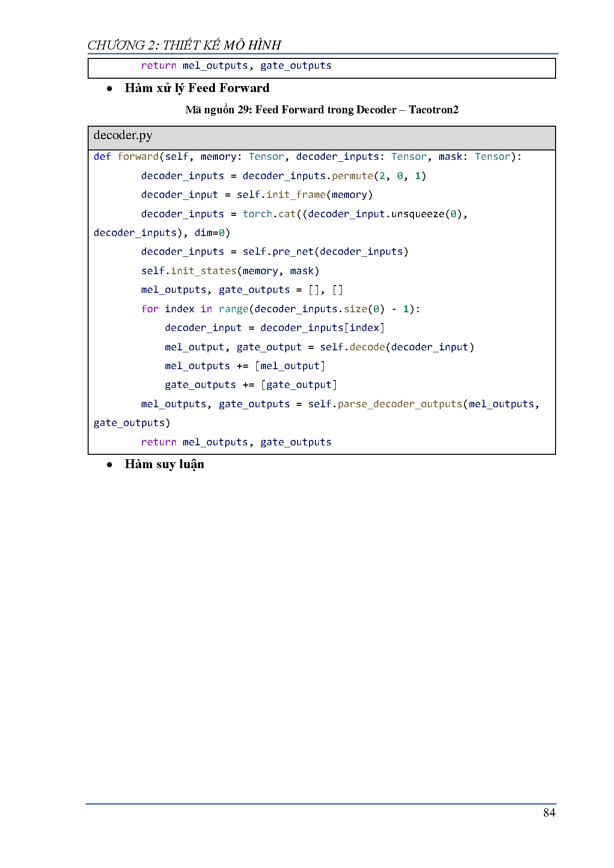Click the "parse_decoder_outputs" method name

pyautogui.click(x=400, y=404)
